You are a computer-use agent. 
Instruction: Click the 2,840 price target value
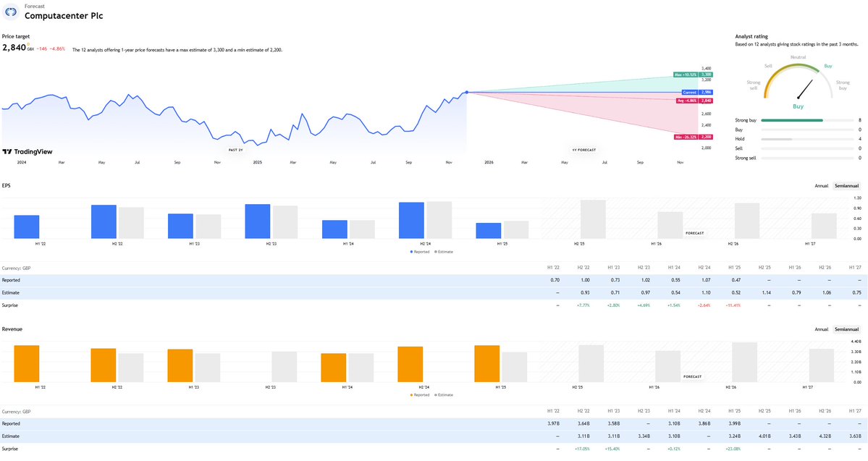pos(14,48)
